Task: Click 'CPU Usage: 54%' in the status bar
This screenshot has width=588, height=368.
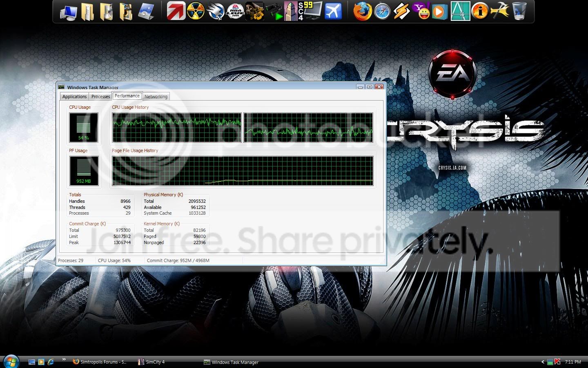Action: coord(114,260)
